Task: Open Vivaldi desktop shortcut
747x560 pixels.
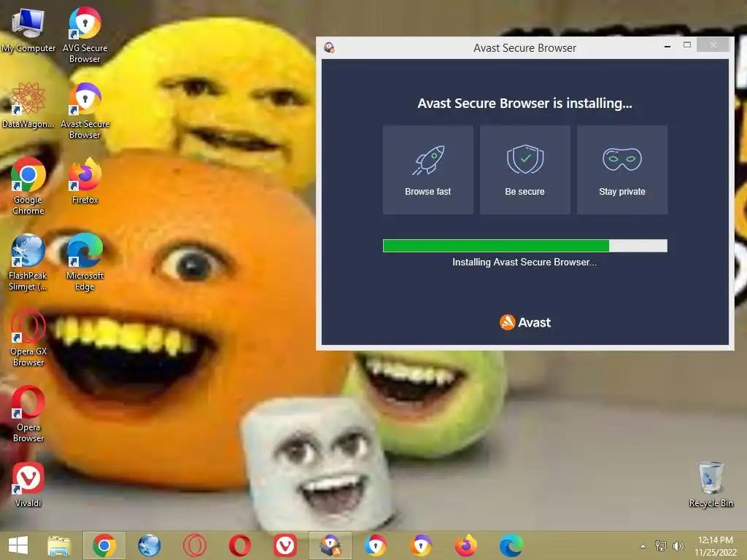Action: click(28, 485)
